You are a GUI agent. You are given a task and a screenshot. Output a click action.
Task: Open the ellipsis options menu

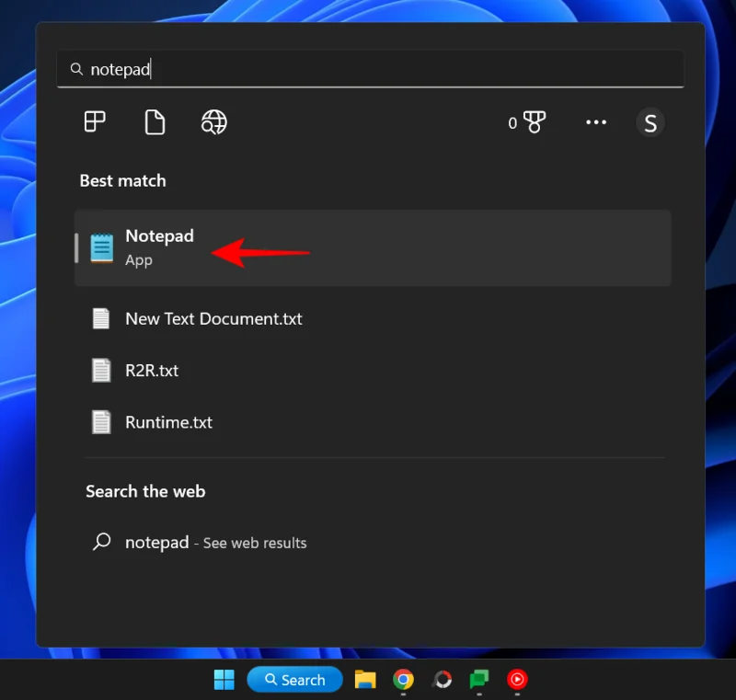point(596,121)
